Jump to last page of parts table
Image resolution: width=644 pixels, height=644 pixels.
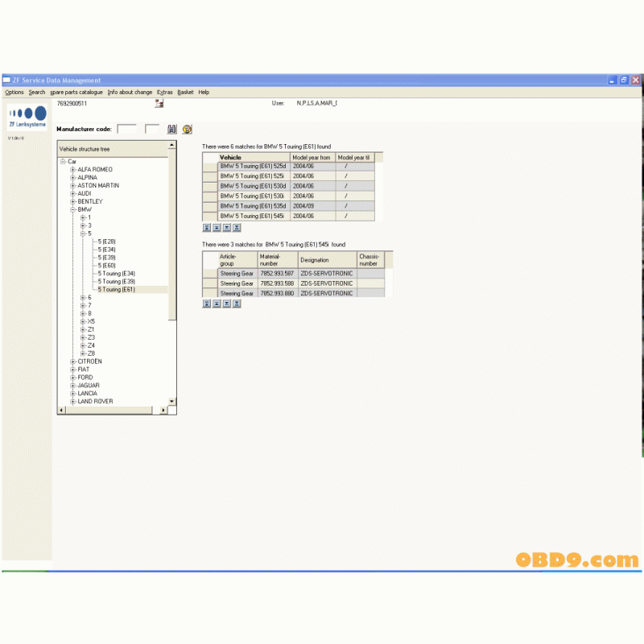click(237, 303)
